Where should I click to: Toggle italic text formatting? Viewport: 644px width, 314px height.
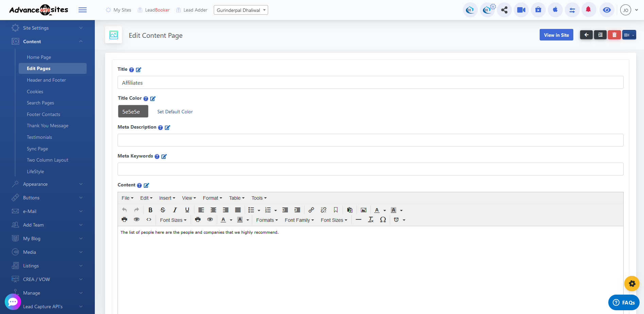175,210
